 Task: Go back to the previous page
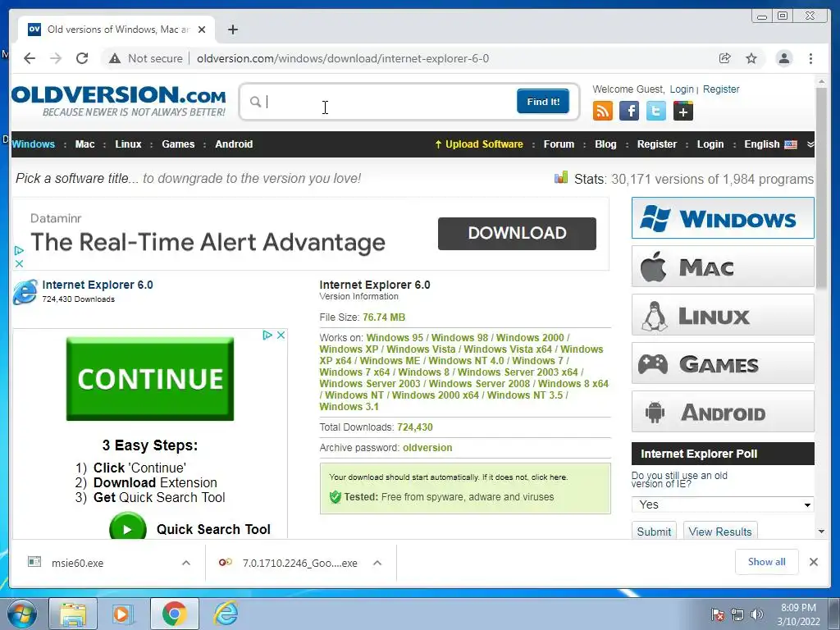pyautogui.click(x=30, y=58)
